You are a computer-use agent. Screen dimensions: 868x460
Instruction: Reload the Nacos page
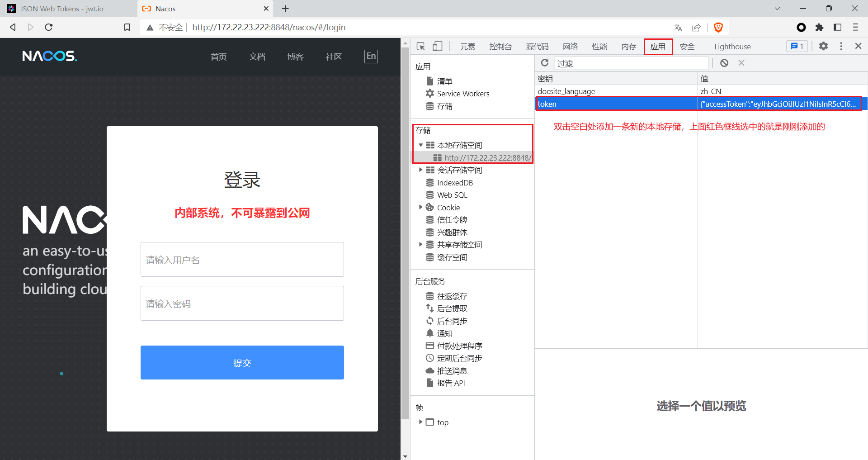coord(49,27)
